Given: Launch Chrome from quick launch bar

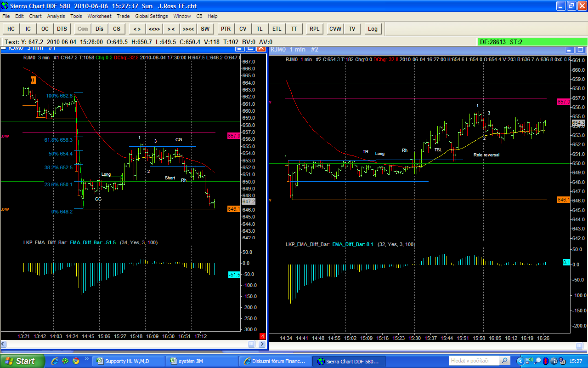Looking at the screenshot, I should point(75,361).
